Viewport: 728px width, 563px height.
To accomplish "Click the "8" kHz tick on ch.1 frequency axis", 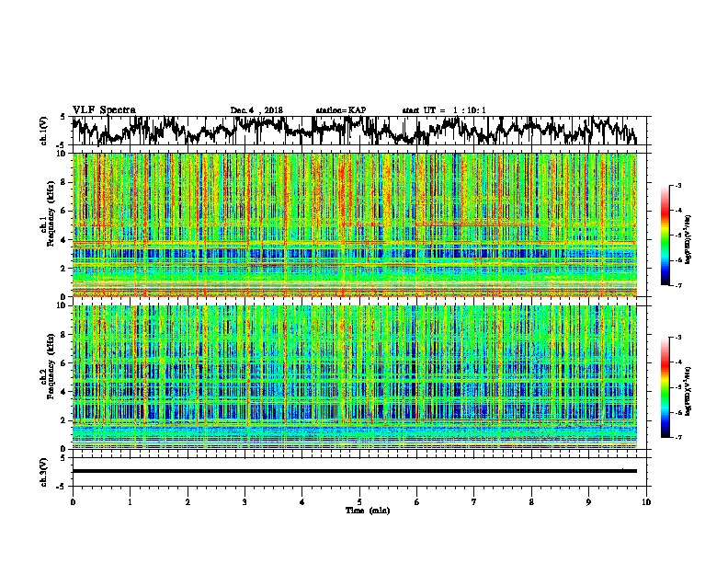I will point(63,182).
